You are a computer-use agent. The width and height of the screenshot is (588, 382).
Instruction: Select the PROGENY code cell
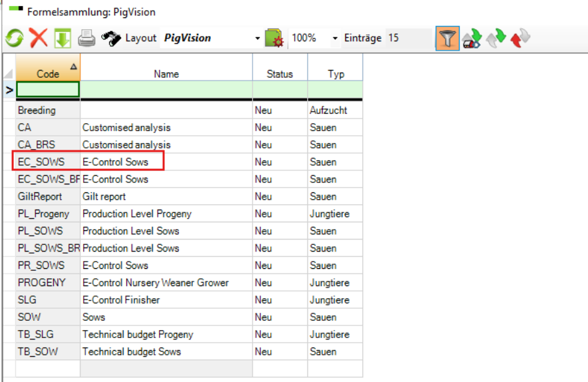[x=48, y=283]
